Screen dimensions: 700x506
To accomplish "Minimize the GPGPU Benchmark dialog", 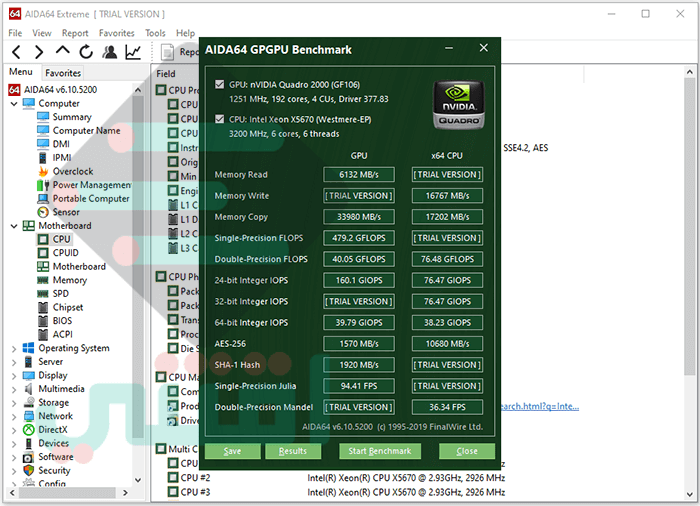I will 449,48.
